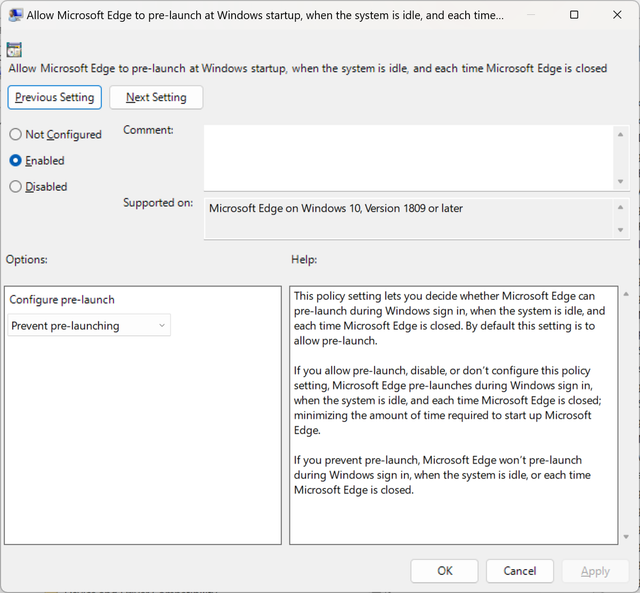
Task: Click the 'Help:' label
Action: [x=304, y=260]
